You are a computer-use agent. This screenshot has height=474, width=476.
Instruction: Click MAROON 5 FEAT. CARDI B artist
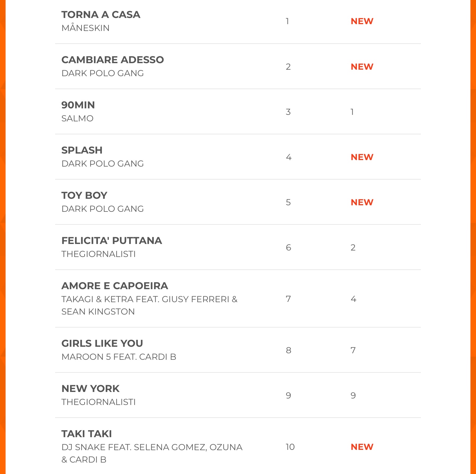[x=119, y=357]
